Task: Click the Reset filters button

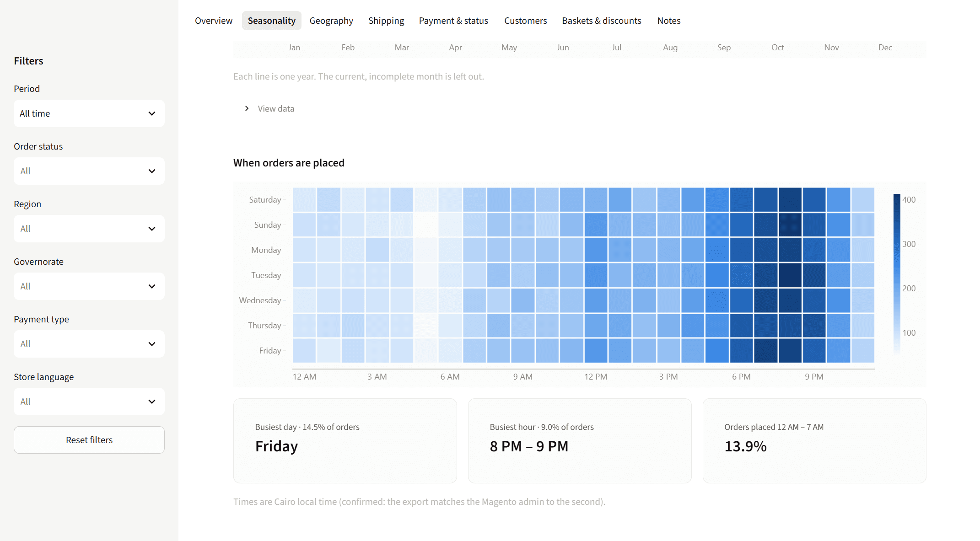Action: point(89,440)
